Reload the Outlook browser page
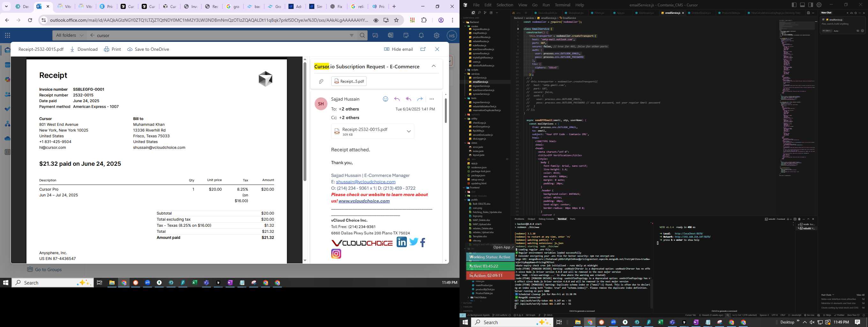Viewport: 868px width, 327px height. tap(30, 20)
